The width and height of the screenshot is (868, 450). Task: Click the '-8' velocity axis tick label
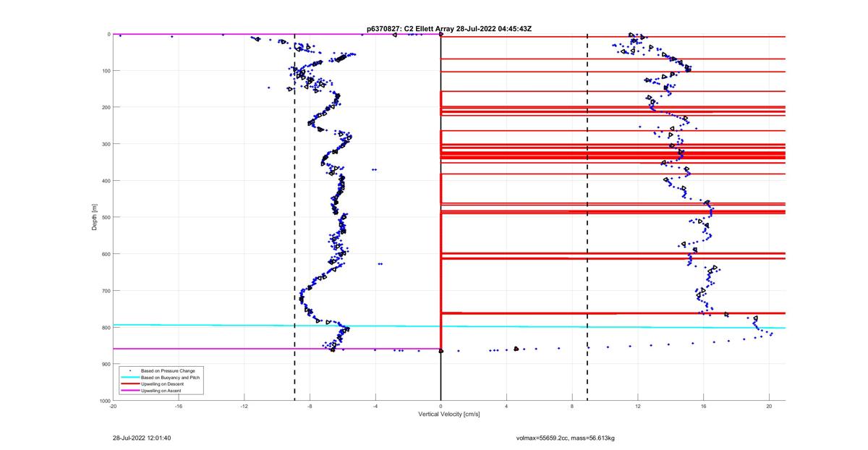tap(310, 406)
